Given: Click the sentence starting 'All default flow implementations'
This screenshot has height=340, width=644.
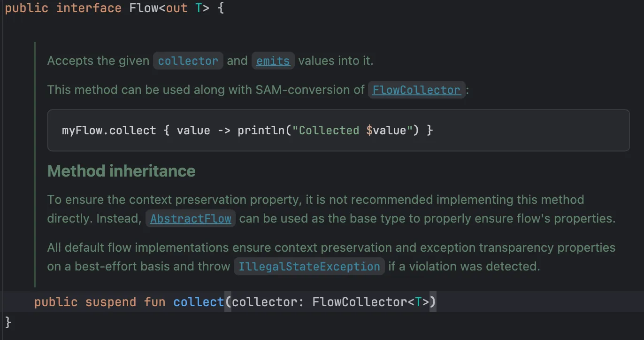Looking at the screenshot, I should (331, 257).
